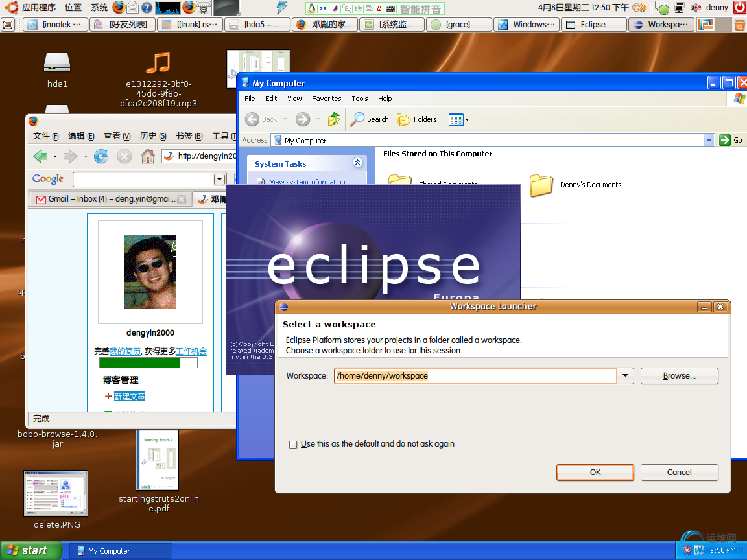This screenshot has width=747, height=560.
Task: Click the mail envelope launcher in top panel
Action: click(133, 8)
